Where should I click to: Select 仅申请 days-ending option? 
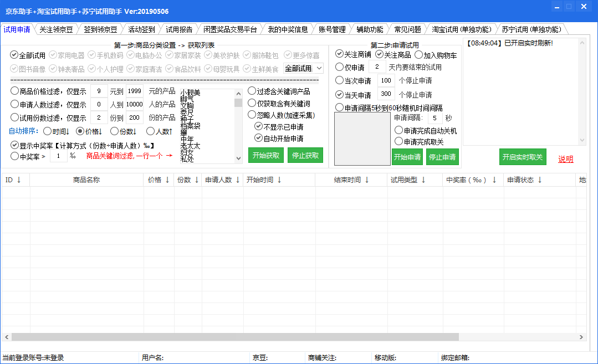pos(350,67)
